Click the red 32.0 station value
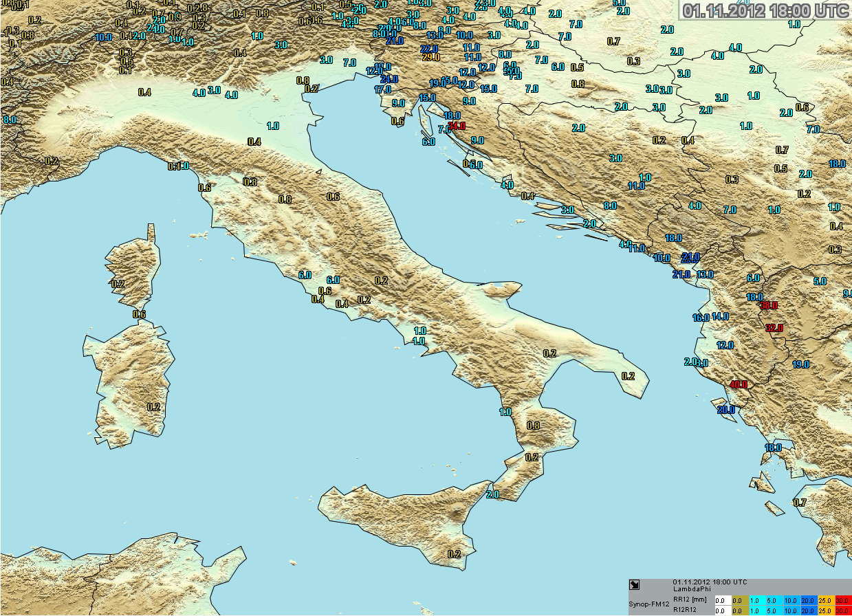Image resolution: width=852 pixels, height=616 pixels. [x=774, y=328]
